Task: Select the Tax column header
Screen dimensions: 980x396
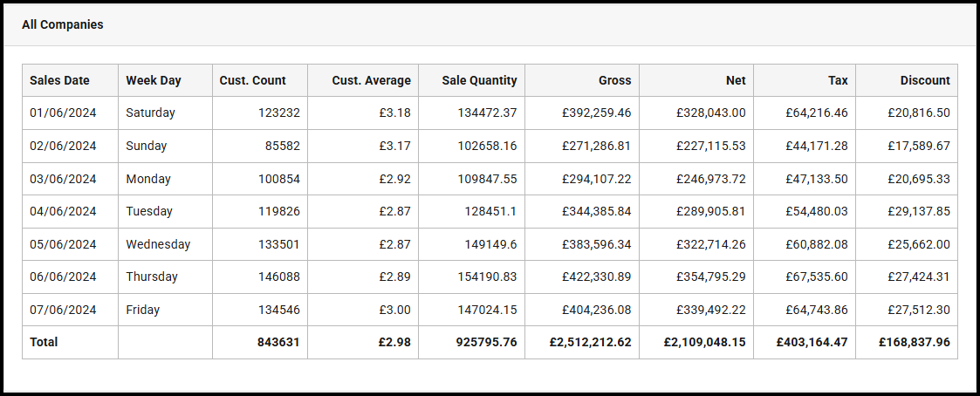Action: 838,80
